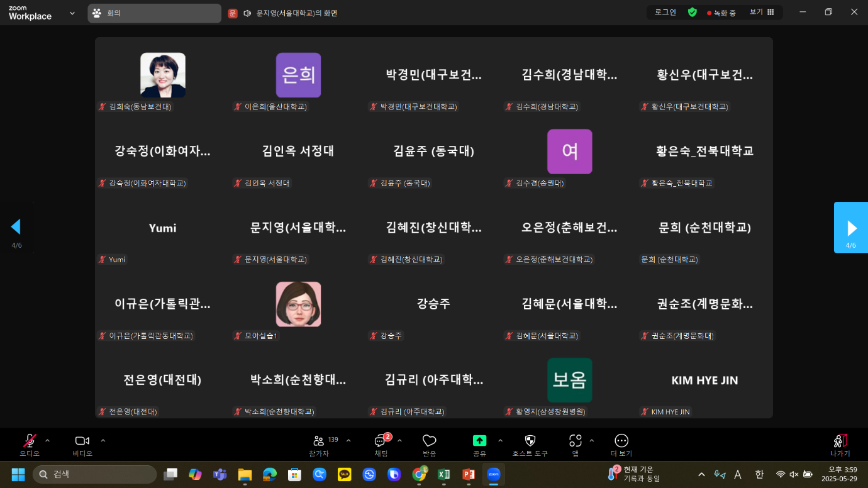
Task: Open the Zoom Workplace dropdown arrow
Action: pos(72,13)
